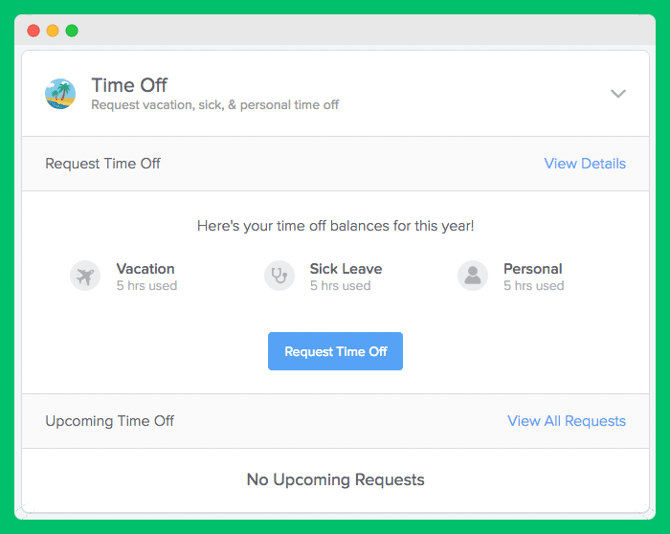Click the Sick Leave stethoscope icon

click(x=279, y=276)
